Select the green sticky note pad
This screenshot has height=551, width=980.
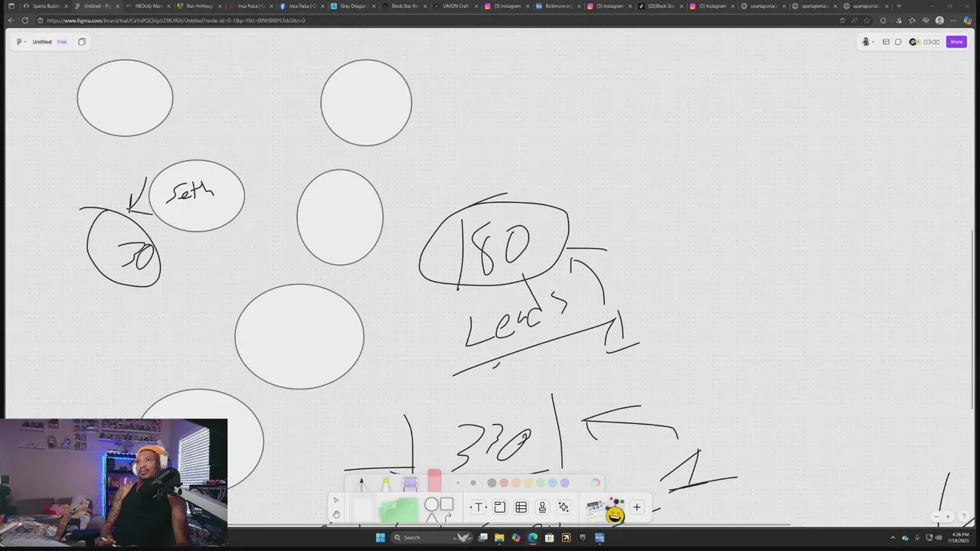399,510
